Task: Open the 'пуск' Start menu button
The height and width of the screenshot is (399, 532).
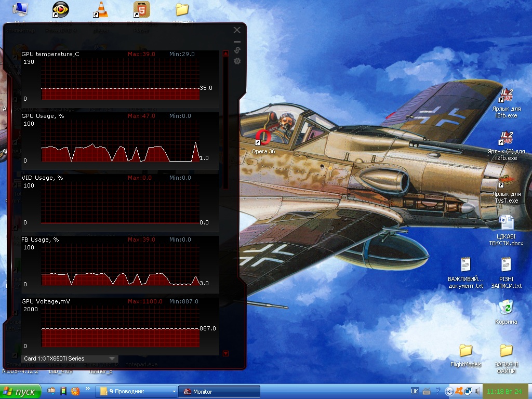Action: (x=20, y=392)
